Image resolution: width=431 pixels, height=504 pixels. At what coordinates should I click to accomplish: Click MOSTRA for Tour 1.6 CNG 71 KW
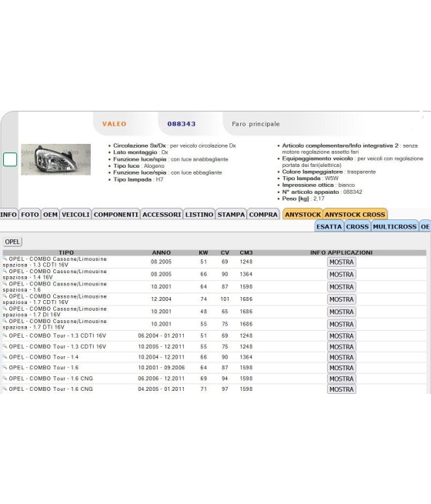tap(341, 389)
